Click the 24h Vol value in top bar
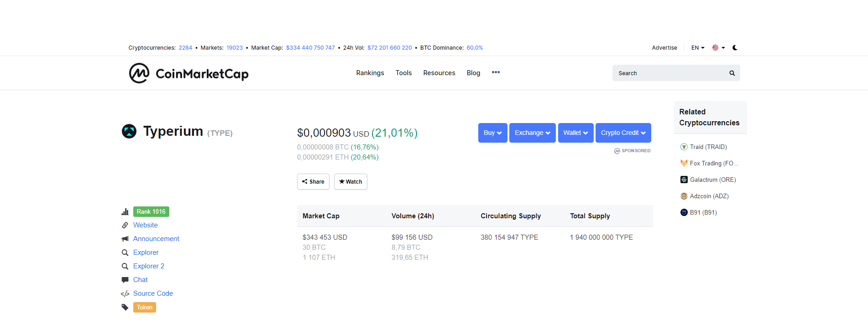 click(390, 47)
